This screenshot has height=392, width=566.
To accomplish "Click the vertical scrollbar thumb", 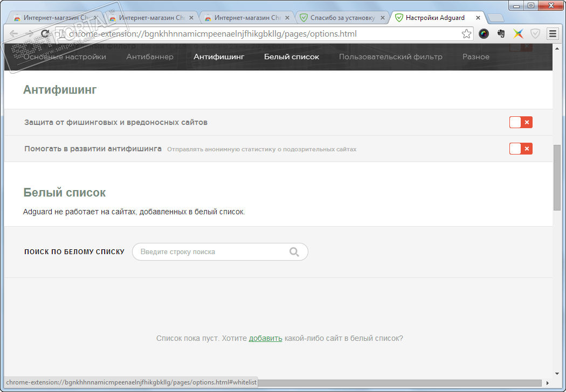I will point(557,177).
